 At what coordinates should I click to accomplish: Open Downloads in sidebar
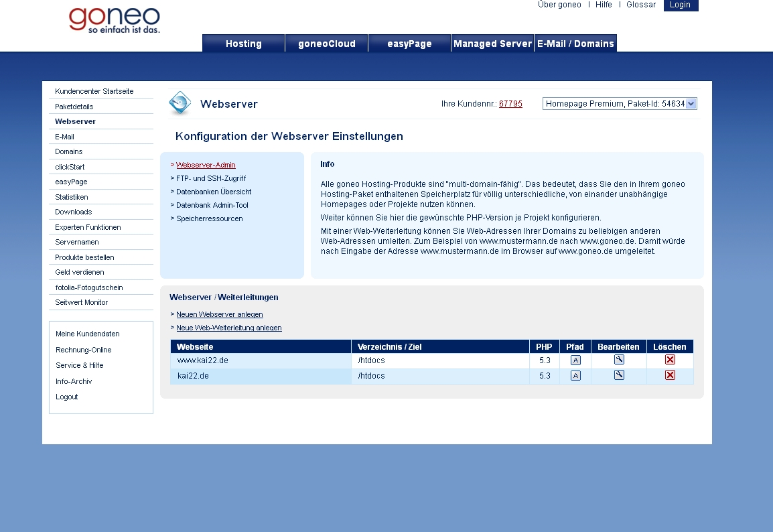coord(74,212)
